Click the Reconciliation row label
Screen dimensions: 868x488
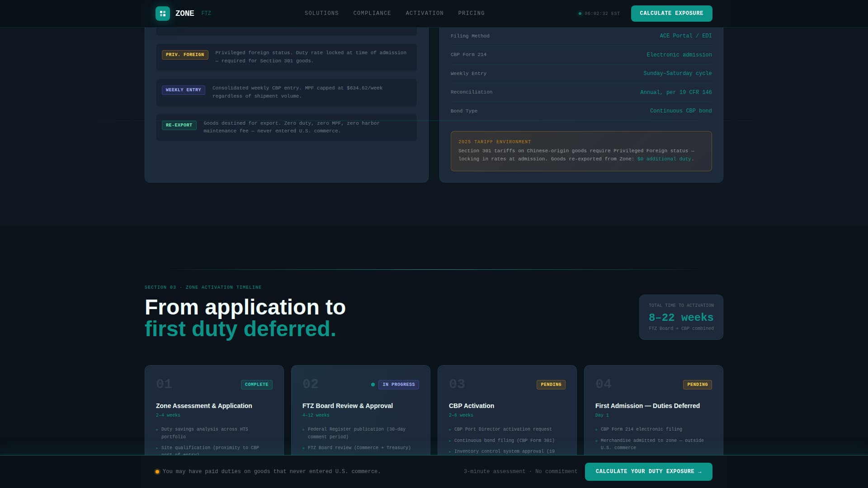[x=472, y=92]
